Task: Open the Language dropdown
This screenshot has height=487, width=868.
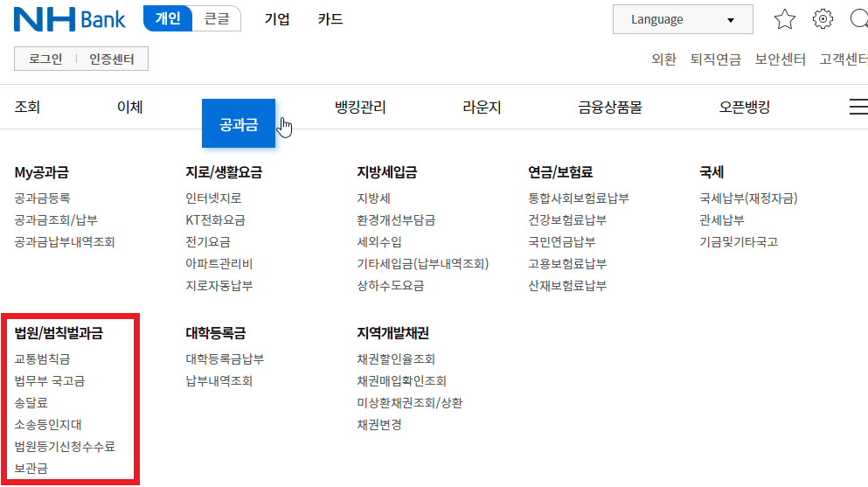Action: tap(683, 19)
